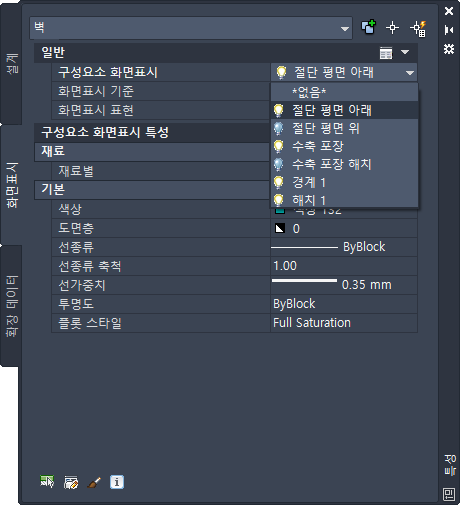Viewport: 460px width, 505px height.
Task: Click the info icon at palette bottom
Action: pos(117,482)
